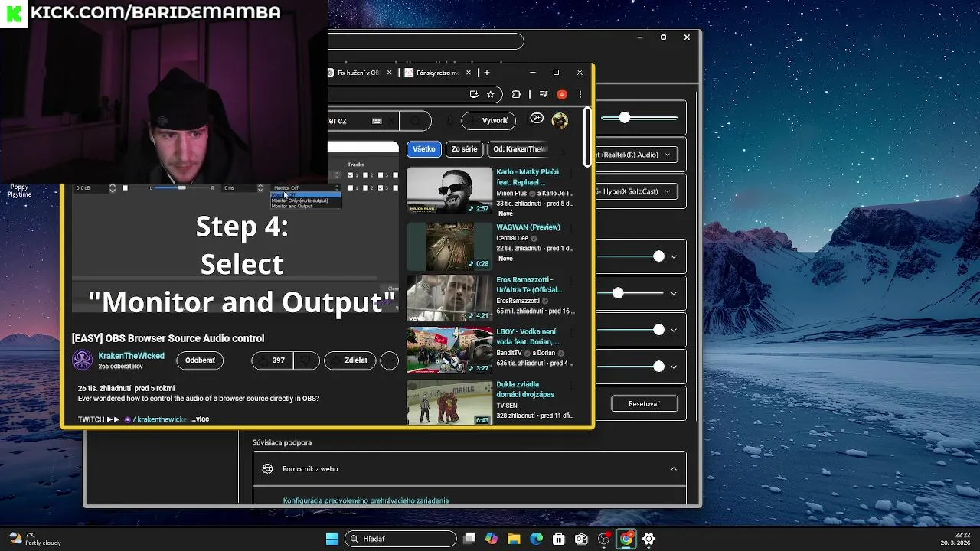
Task: Collapse 'Pomocník z webu' section chevron
Action: pos(674,469)
